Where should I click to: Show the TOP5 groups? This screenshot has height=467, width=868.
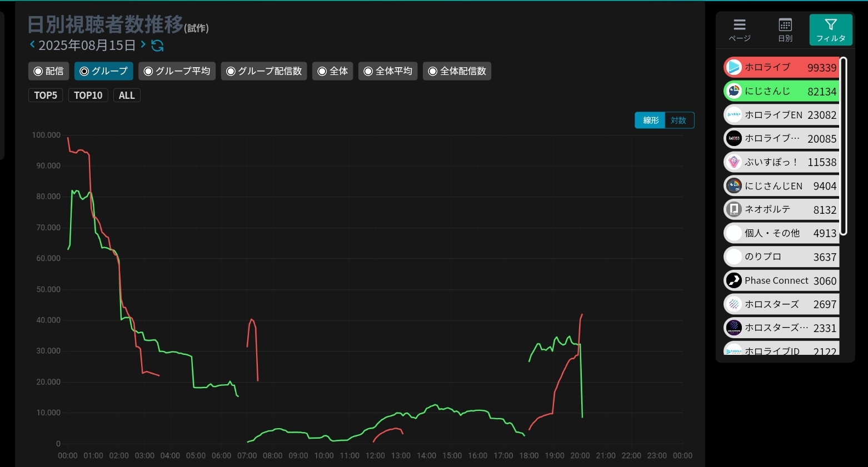coord(46,96)
